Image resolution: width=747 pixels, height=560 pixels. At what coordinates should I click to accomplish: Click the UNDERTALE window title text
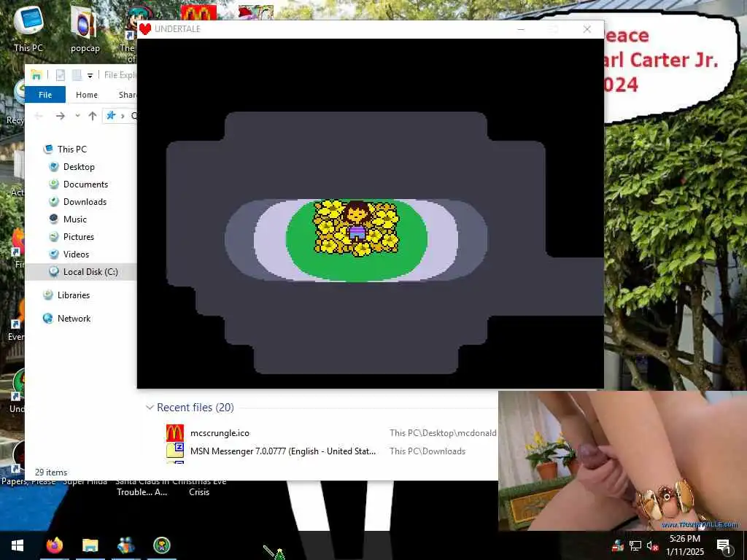[x=177, y=29]
